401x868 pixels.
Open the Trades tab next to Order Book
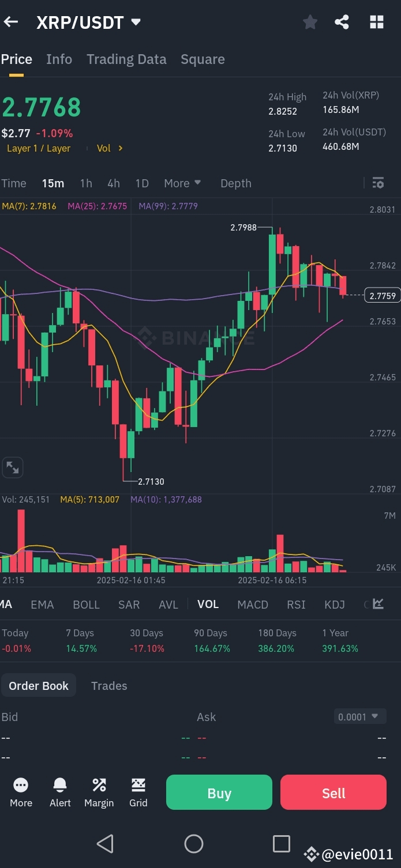(x=108, y=685)
